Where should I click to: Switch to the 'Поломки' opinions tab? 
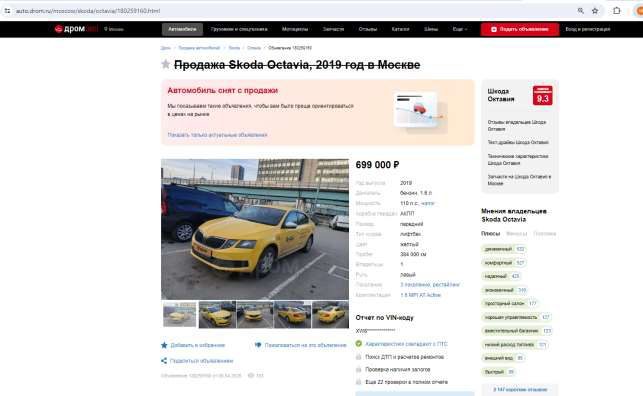[545, 233]
